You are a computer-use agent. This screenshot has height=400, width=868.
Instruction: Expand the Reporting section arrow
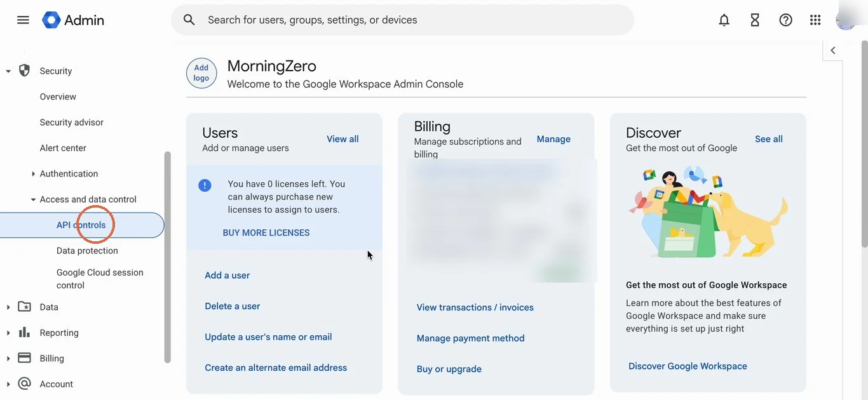(8, 333)
